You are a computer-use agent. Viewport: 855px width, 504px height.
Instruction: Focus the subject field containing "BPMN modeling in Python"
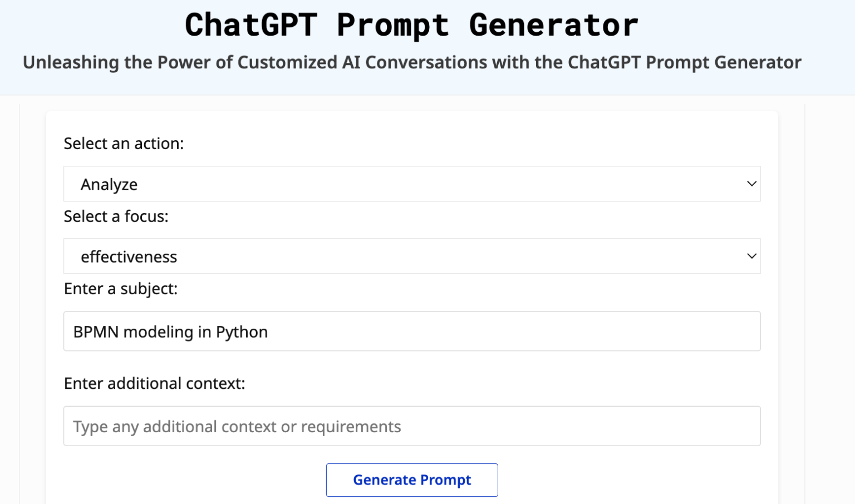pos(412,331)
